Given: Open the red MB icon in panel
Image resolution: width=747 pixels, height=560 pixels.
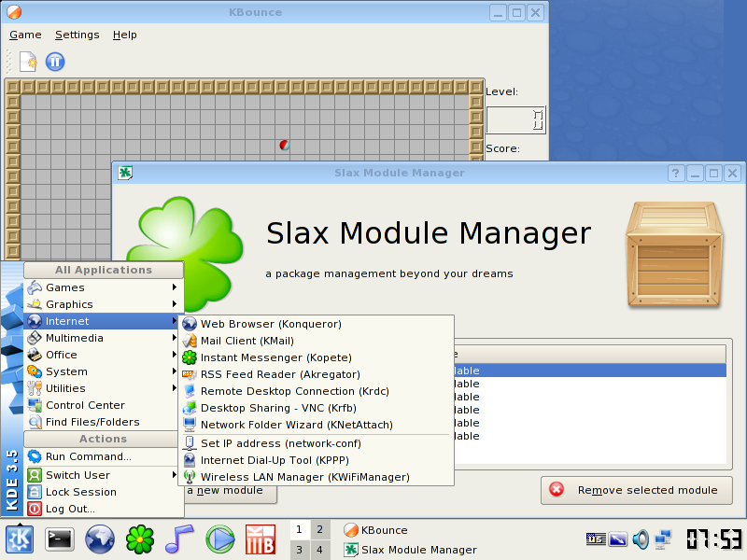Looking at the screenshot, I should coord(261,539).
